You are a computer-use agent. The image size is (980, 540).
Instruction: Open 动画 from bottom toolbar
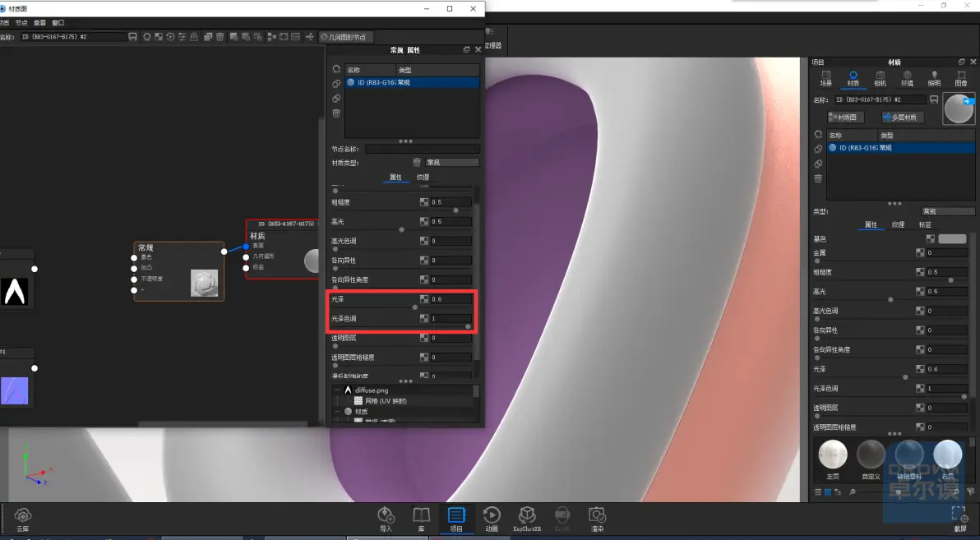[x=492, y=519]
